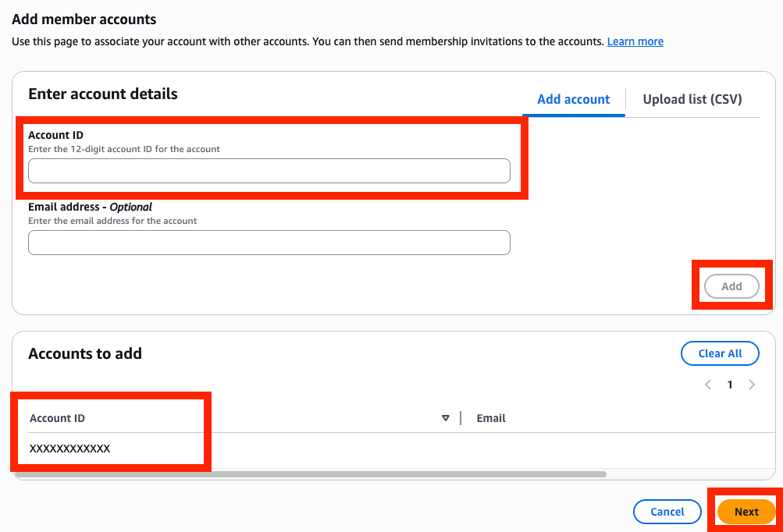Open the Learn more link
The height and width of the screenshot is (532, 783).
coord(635,41)
